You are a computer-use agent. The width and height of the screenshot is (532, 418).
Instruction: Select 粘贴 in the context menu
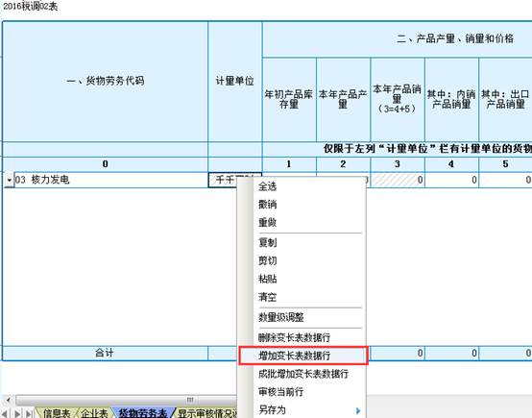tap(267, 279)
